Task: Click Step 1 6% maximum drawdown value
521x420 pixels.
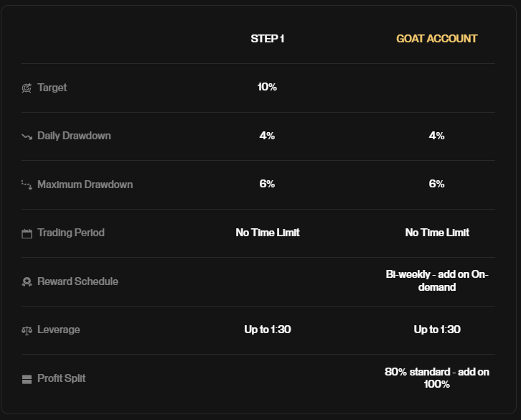Action: click(x=267, y=184)
